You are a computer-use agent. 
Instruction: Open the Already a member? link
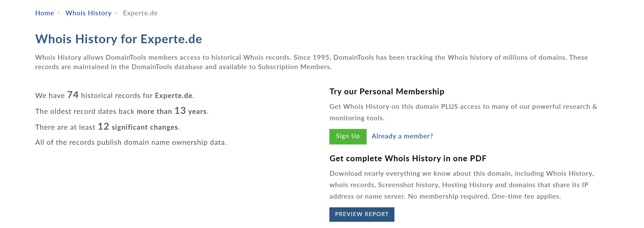(402, 136)
